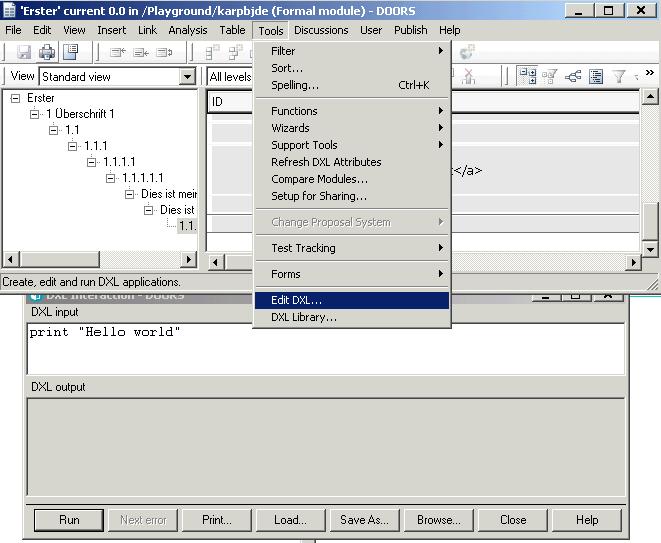Image resolution: width=661 pixels, height=543 pixels.
Task: Click inside the DXL input text area
Action: (325, 349)
